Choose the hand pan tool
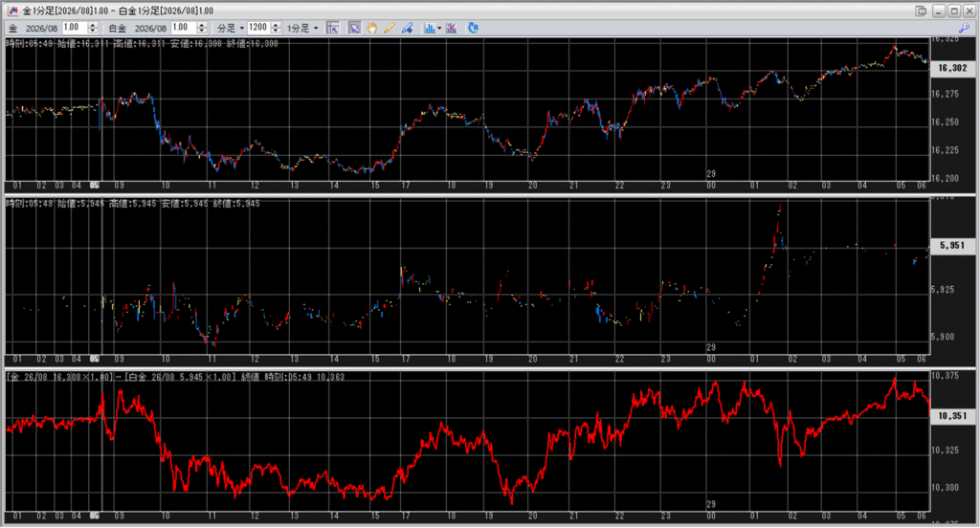Image resolution: width=980 pixels, height=528 pixels. point(371,28)
